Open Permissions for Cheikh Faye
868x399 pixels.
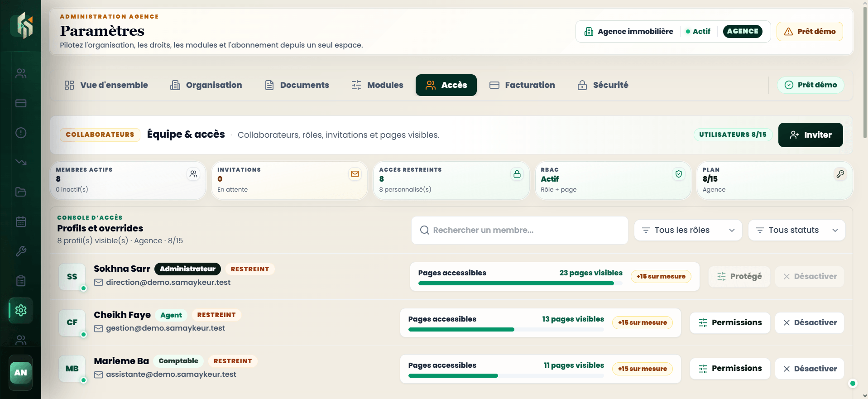point(730,323)
